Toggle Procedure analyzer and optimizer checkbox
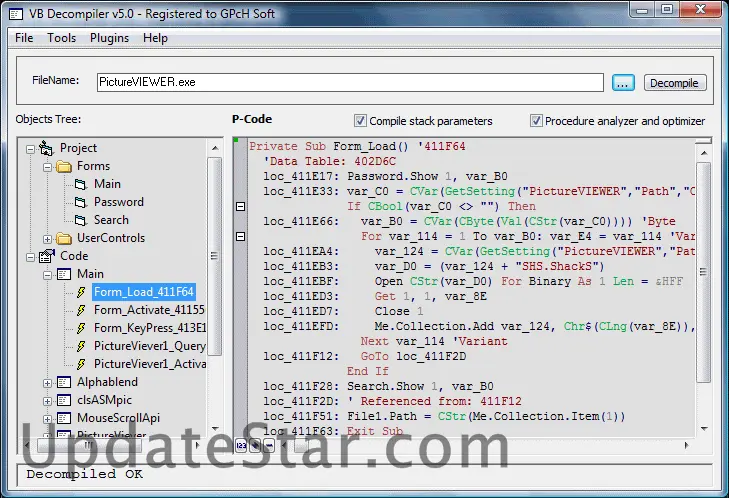729x498 pixels. (x=536, y=121)
